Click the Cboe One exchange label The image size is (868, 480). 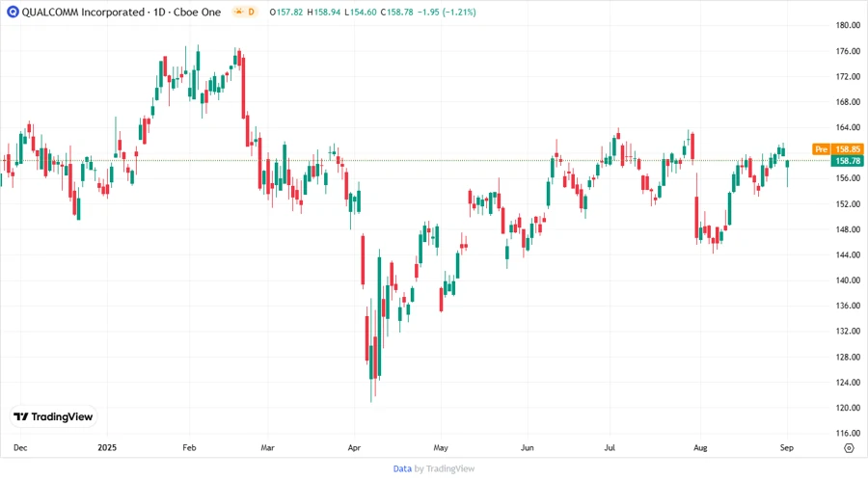coord(197,12)
